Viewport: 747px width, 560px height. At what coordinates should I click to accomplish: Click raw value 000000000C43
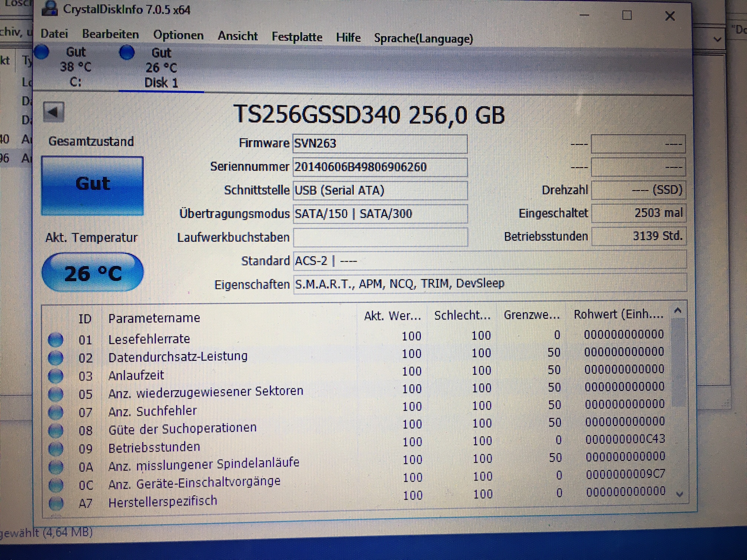[625, 439]
